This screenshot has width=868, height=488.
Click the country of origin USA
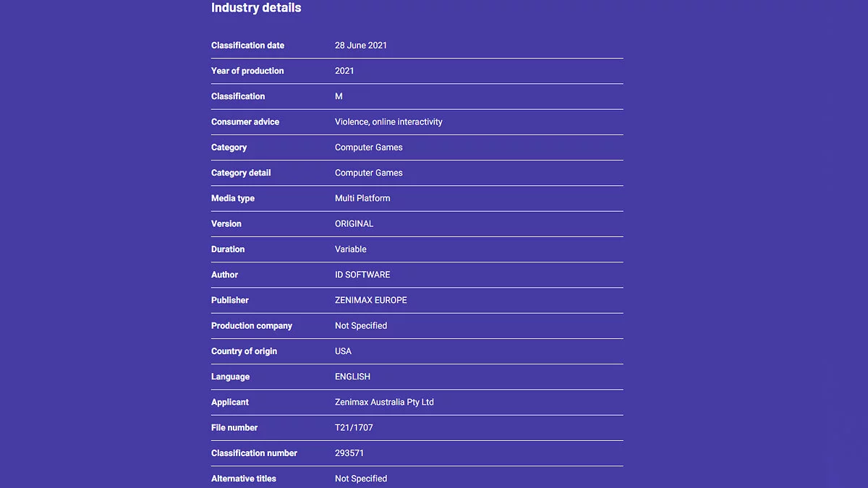click(x=343, y=351)
